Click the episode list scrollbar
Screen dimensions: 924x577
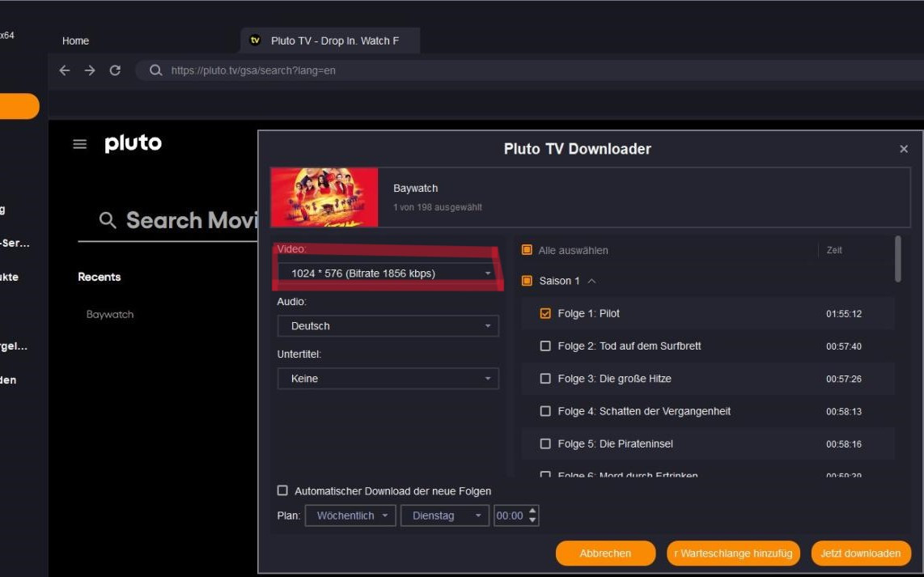[897, 259]
